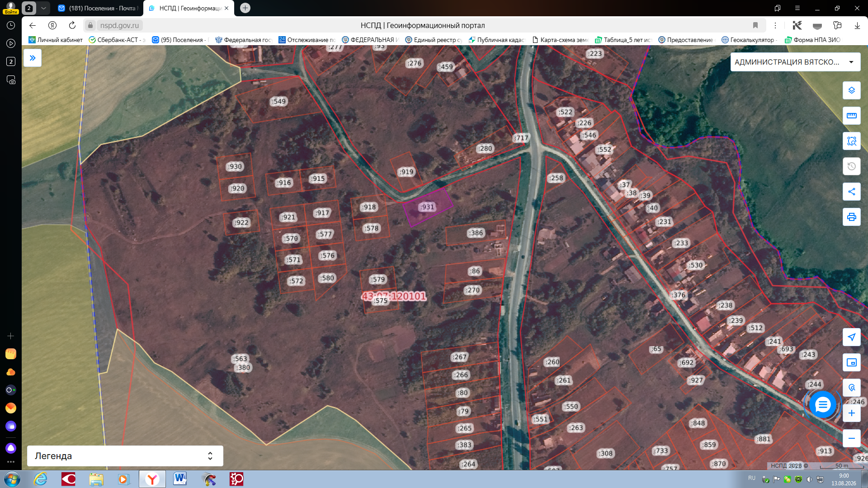The width and height of the screenshot is (868, 488).
Task: Activate the area selection search tool
Action: pos(851,141)
